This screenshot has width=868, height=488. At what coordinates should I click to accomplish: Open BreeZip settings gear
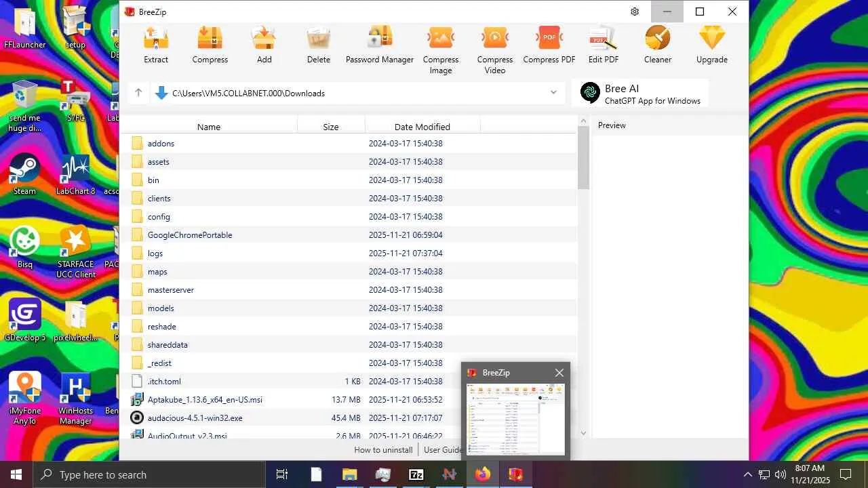pyautogui.click(x=635, y=12)
